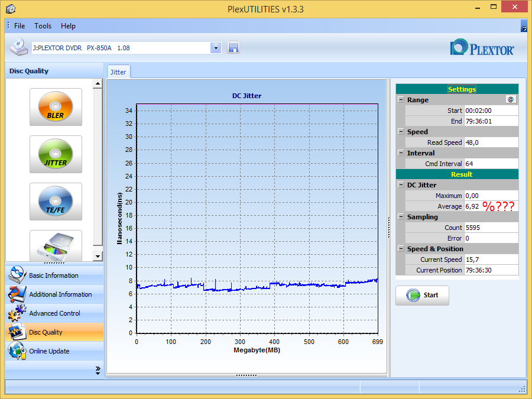Edit the Cmd Interval value field
Viewport: 532px width, 399px height.
[x=491, y=164]
